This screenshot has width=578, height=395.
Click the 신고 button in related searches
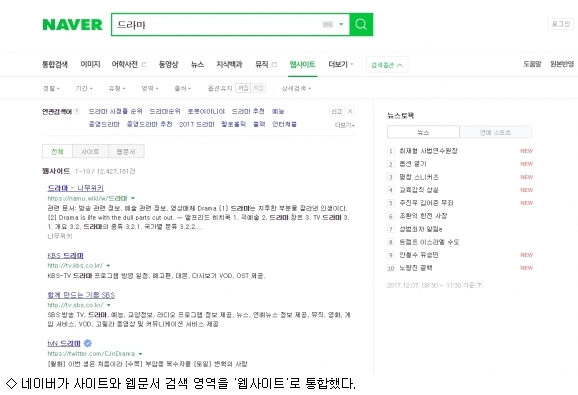click(x=337, y=111)
